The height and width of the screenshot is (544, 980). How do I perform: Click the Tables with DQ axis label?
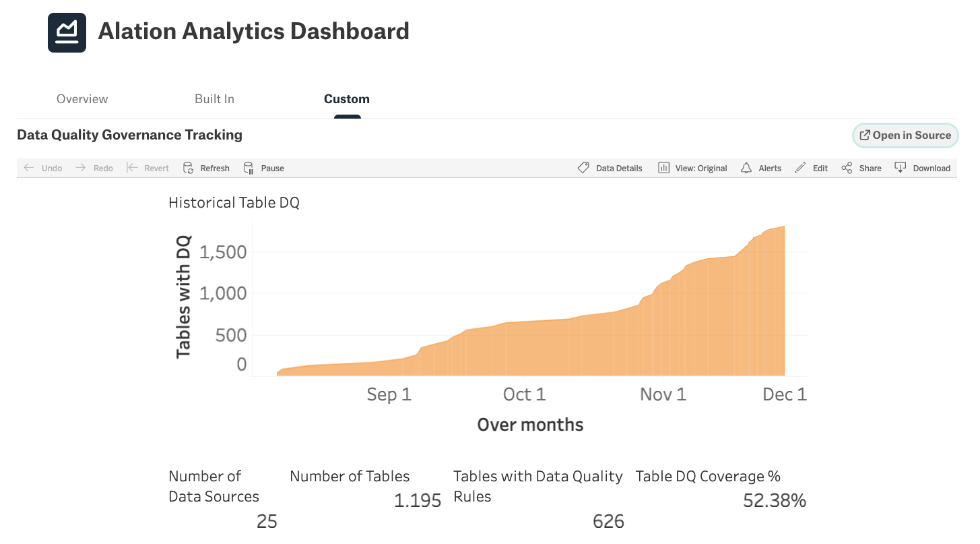pos(183,297)
